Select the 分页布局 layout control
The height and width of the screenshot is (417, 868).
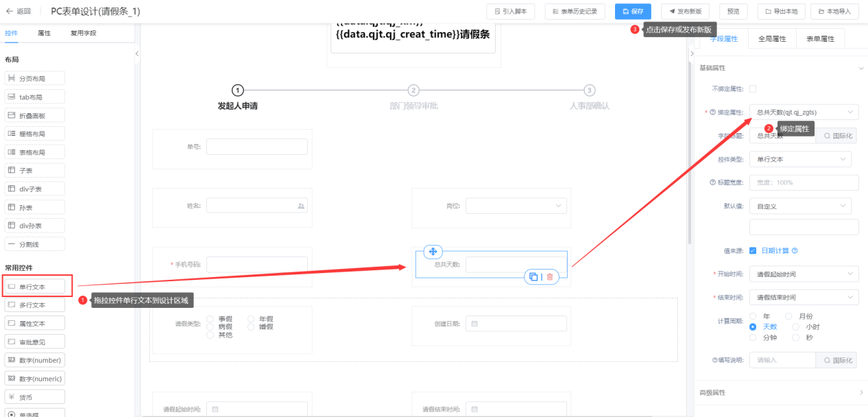[x=35, y=78]
